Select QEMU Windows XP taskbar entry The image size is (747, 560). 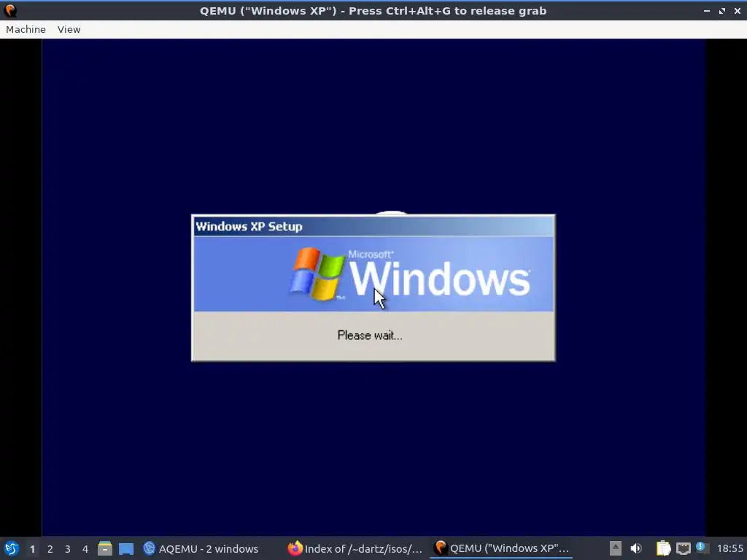[x=502, y=548]
